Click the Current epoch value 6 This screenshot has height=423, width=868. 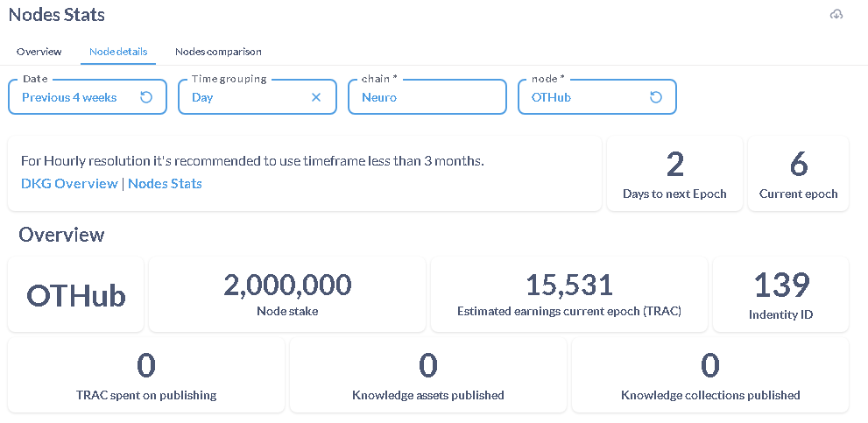(798, 164)
